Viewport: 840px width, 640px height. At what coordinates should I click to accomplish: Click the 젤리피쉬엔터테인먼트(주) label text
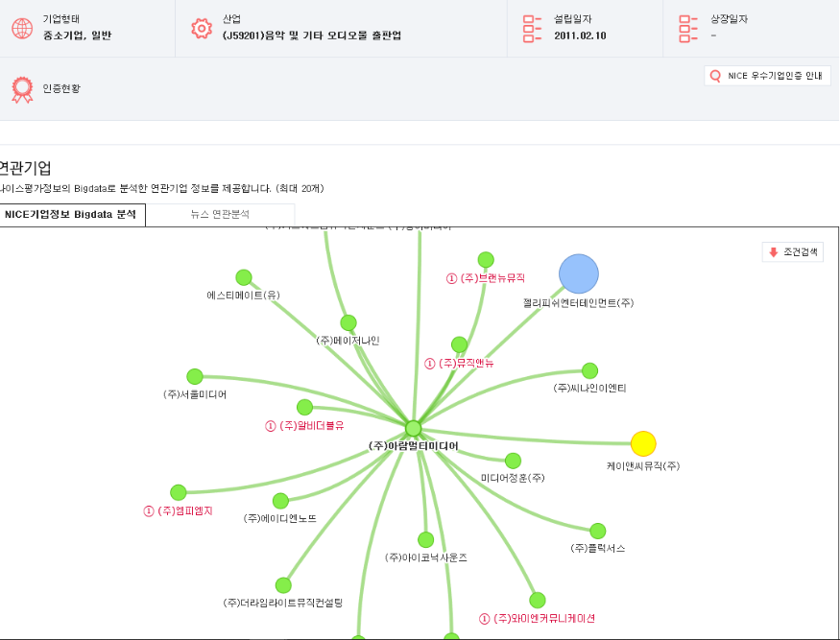pos(579,303)
